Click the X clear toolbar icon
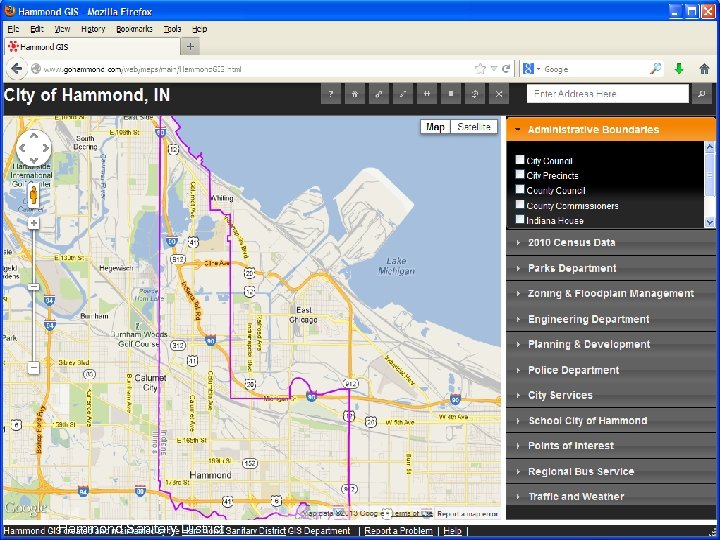 point(499,94)
